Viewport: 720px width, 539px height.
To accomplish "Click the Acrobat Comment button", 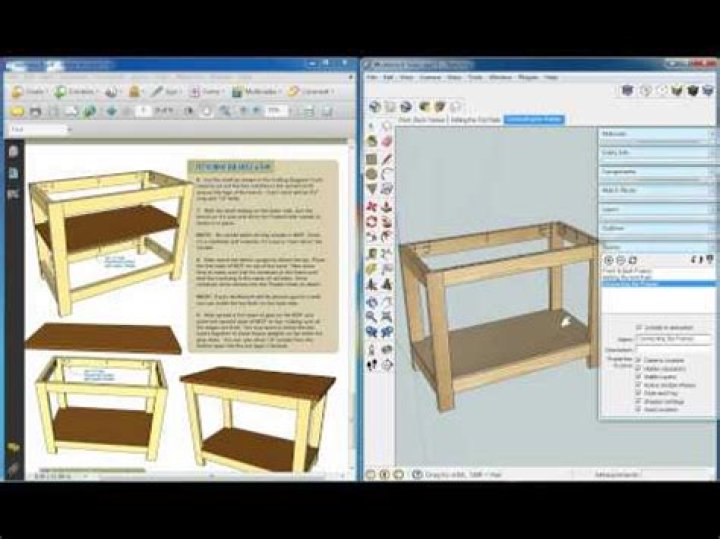I will point(311,91).
